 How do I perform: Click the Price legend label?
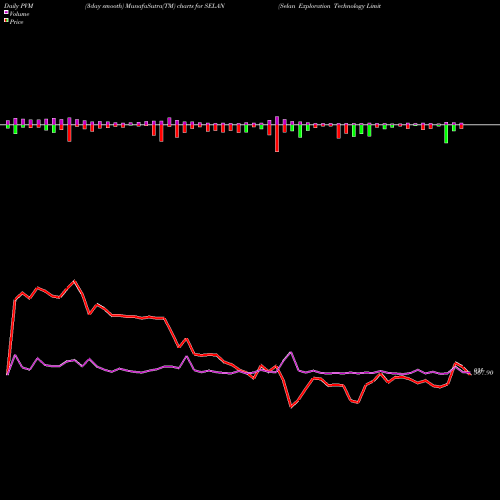coord(16,22)
